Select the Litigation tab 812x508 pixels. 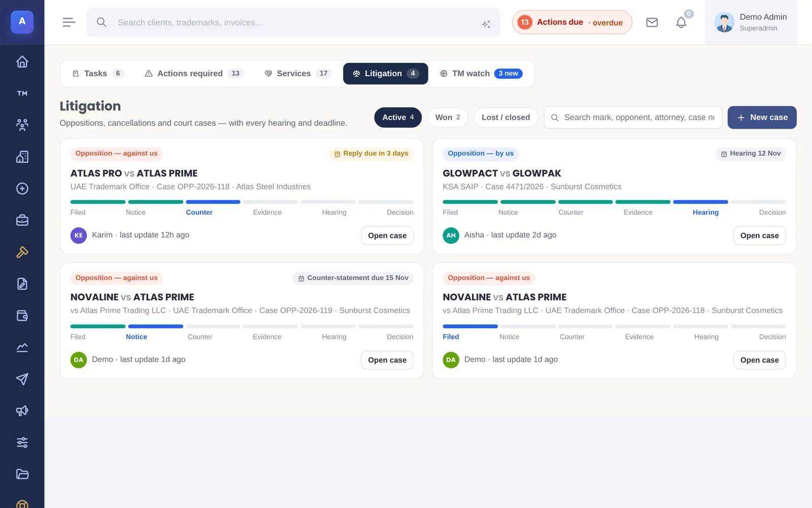(386, 74)
